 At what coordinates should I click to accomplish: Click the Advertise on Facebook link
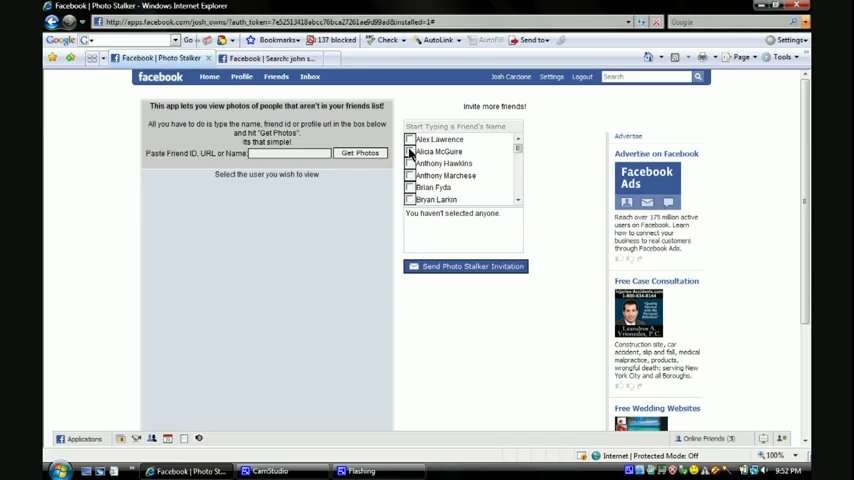pos(656,154)
